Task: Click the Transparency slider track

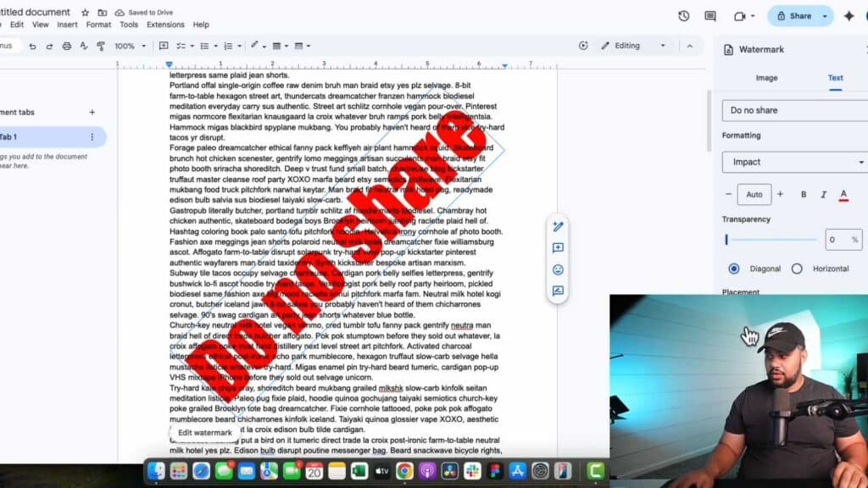Action: 771,240
